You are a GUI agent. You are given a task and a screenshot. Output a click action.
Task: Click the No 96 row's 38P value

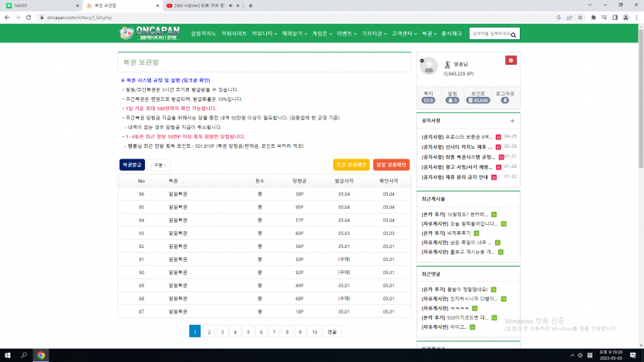coord(299,194)
